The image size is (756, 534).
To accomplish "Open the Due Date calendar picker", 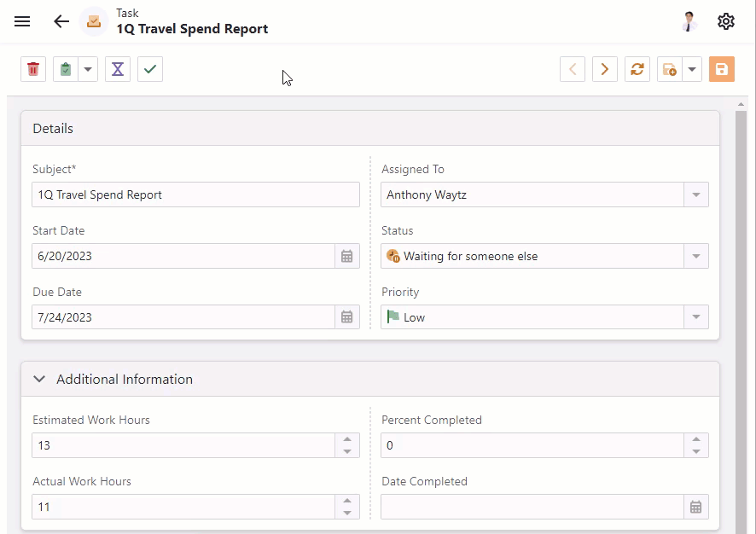I will 347,317.
